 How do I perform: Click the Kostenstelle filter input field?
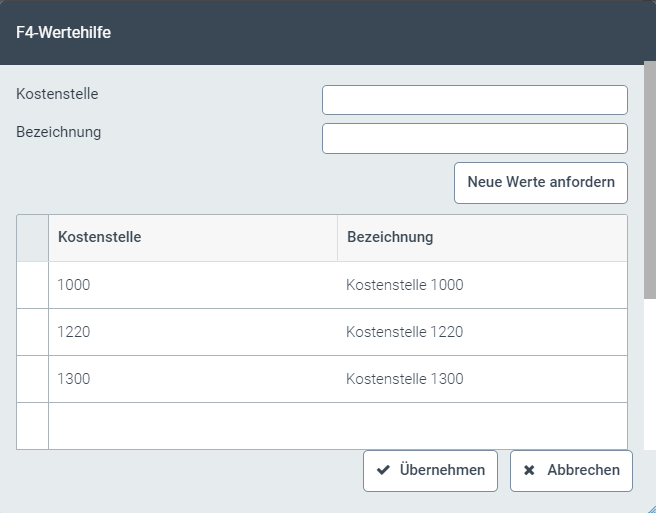click(475, 100)
